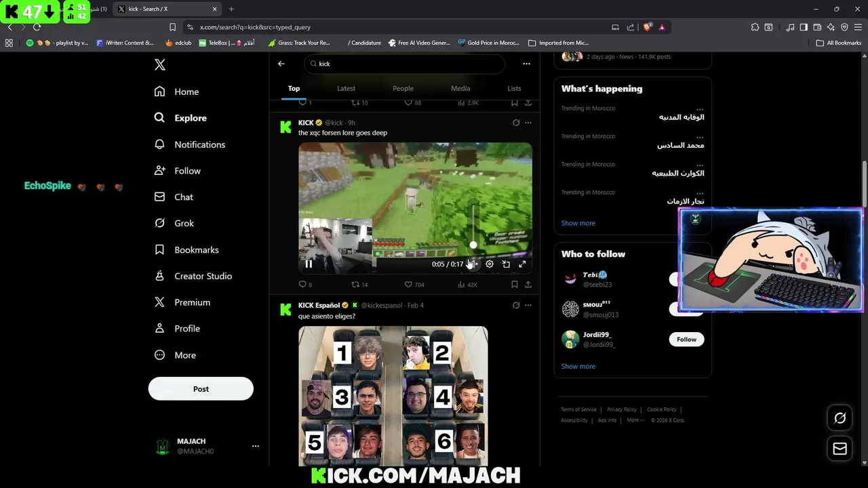Open Chat messages
The height and width of the screenshot is (488, 868).
click(x=174, y=197)
